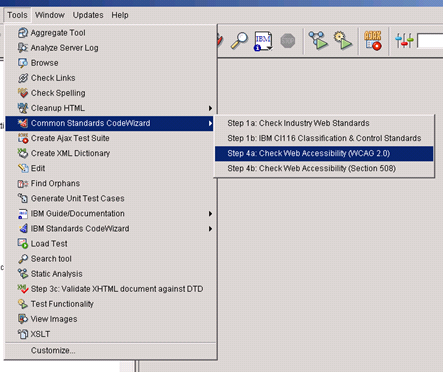The image size is (443, 372).
Task: Expand the Cleanup HTML submenu arrow
Action: click(210, 108)
